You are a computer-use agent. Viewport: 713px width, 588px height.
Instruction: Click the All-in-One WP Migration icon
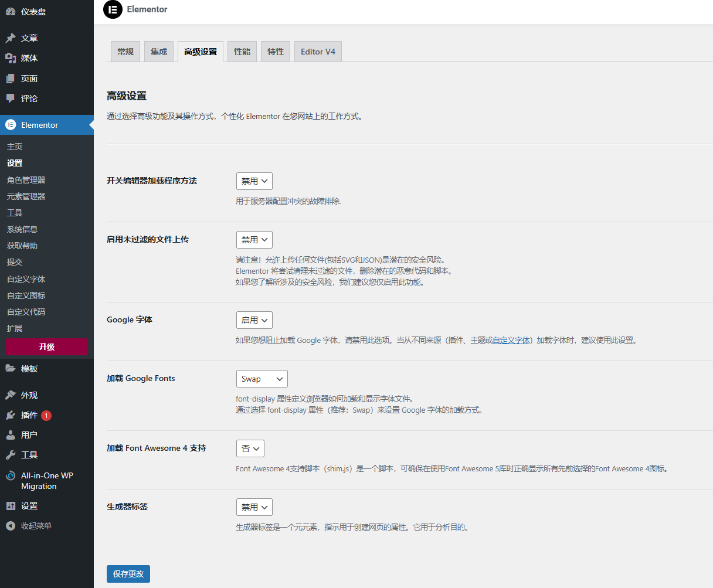[11, 476]
